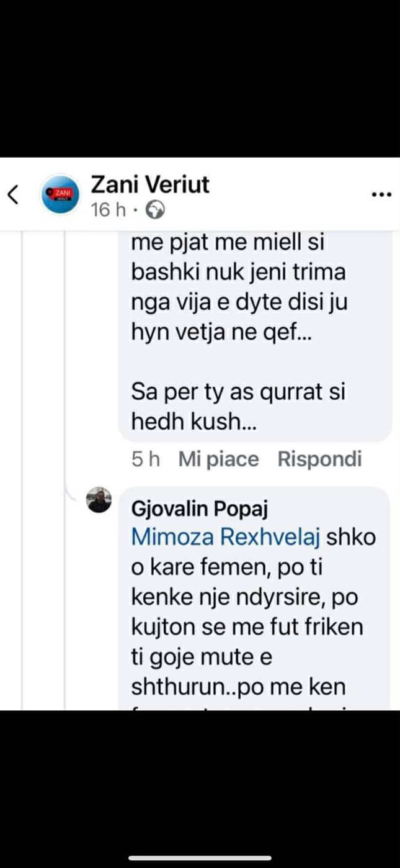Tap the "16 h" post timestamp
Image resolution: width=400 pixels, height=868 pixels.
click(x=108, y=211)
